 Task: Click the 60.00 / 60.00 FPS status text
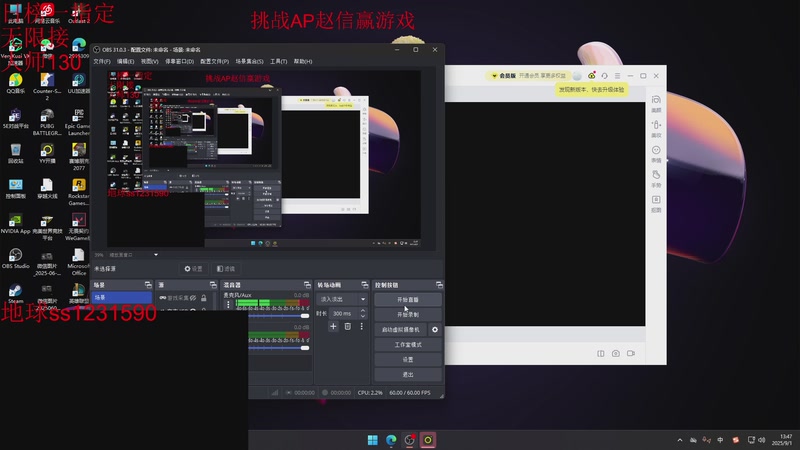[x=410, y=392]
